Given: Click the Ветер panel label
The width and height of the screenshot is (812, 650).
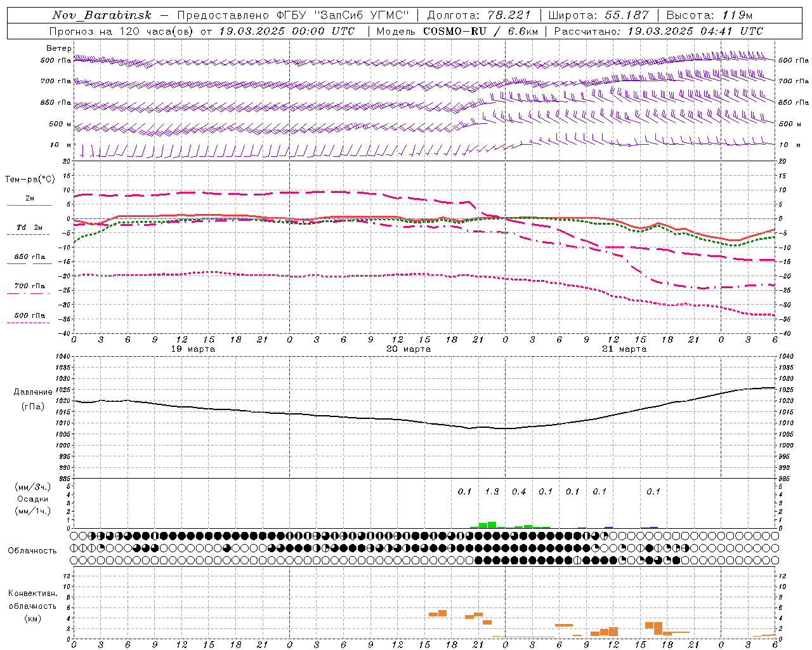Looking at the screenshot, I should point(59,48).
